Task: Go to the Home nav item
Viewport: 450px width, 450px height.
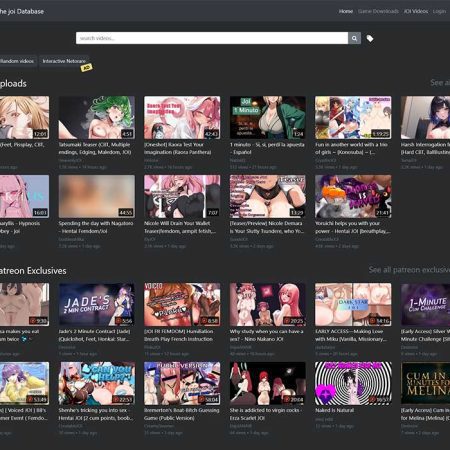Action: [x=346, y=11]
